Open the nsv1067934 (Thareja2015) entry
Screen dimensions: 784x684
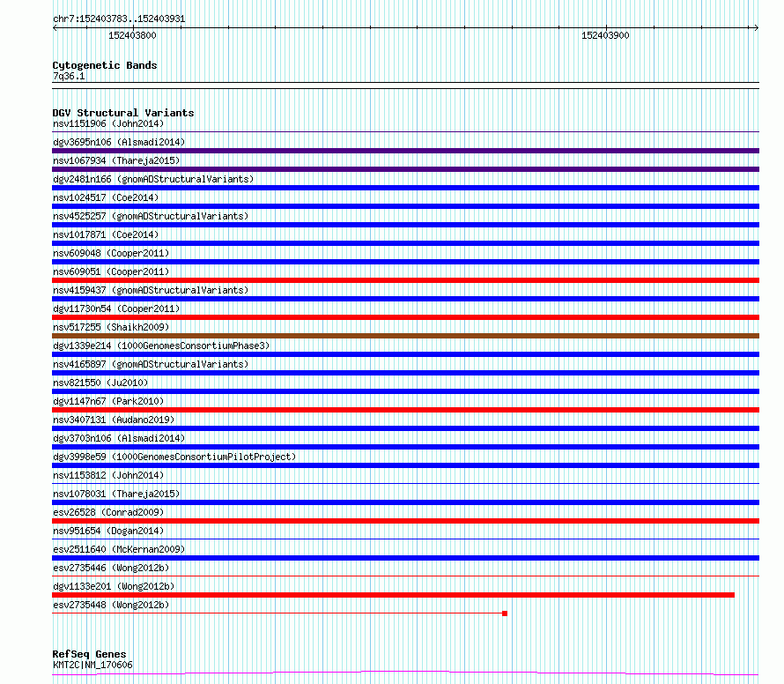[x=116, y=160]
